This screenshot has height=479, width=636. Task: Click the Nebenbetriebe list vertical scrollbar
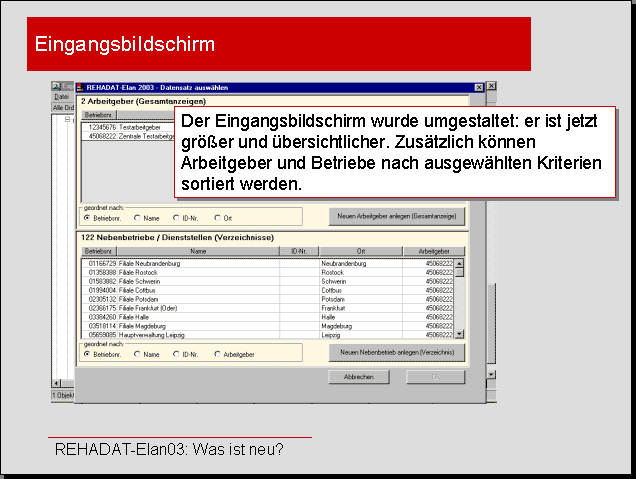pyautogui.click(x=460, y=300)
